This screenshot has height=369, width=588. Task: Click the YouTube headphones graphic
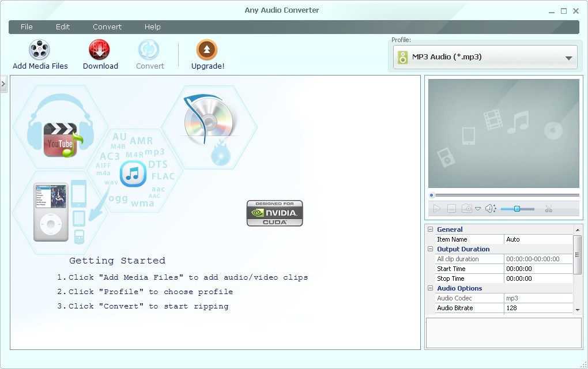60,127
